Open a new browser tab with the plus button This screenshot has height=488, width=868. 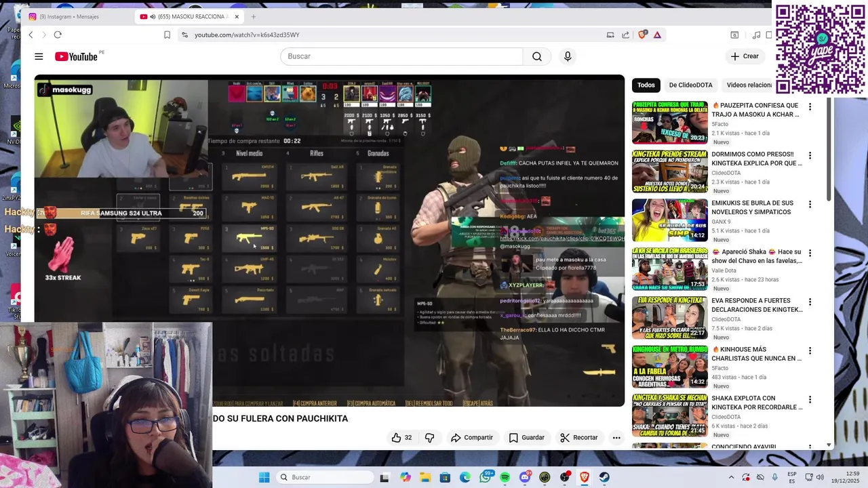[254, 16]
